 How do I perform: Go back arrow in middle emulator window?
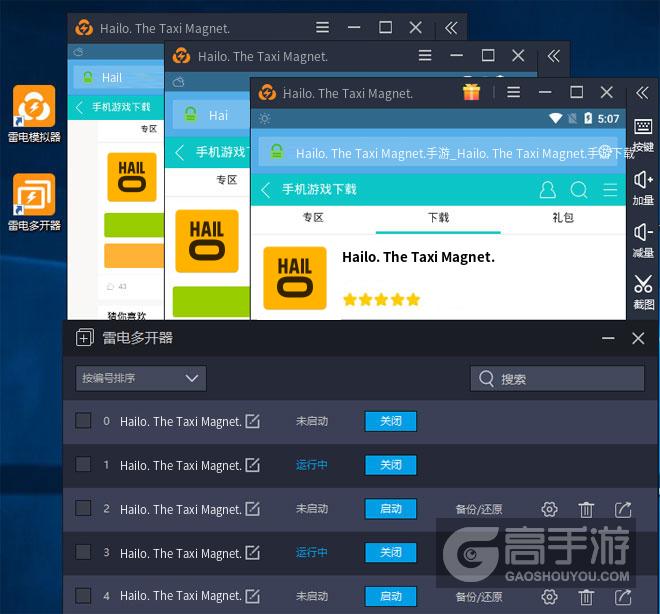180,152
